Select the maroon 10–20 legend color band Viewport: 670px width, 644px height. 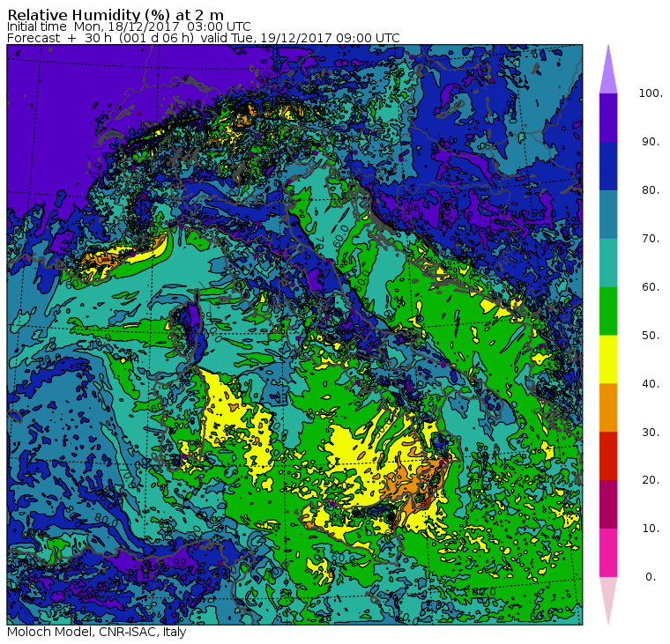tap(608, 504)
